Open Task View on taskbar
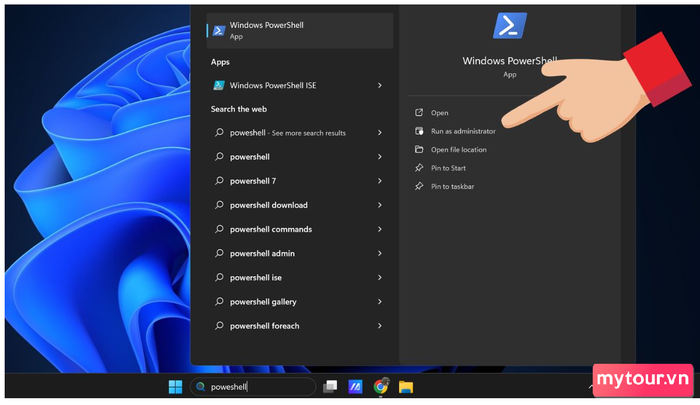The width and height of the screenshot is (700, 405). pyautogui.click(x=330, y=387)
